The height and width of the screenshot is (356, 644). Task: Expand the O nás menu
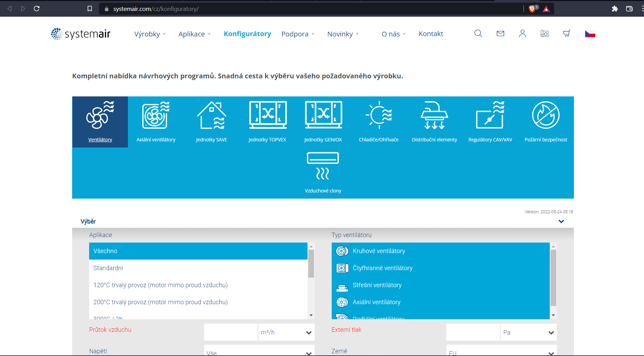[x=394, y=34]
